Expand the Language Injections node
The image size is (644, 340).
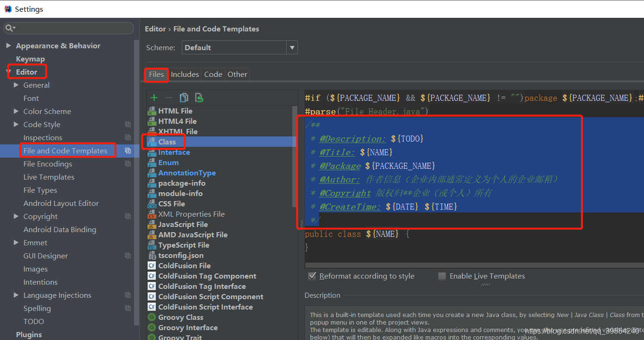[16, 295]
